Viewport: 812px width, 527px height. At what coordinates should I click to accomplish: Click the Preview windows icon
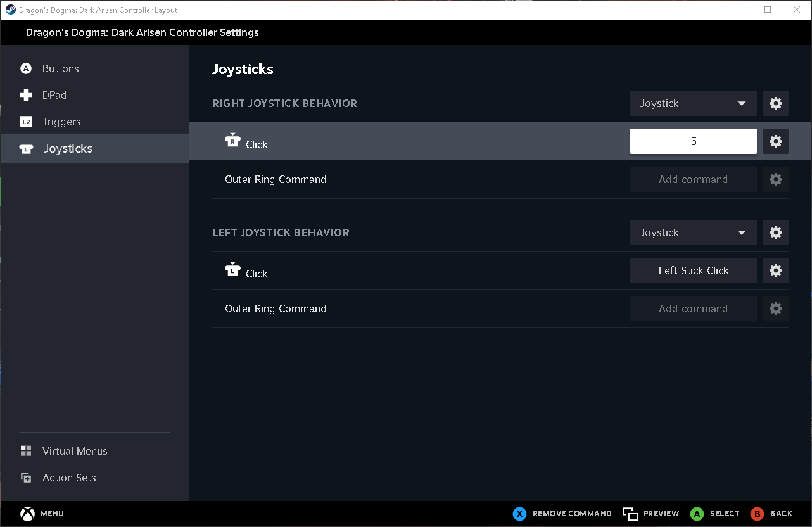coord(630,514)
